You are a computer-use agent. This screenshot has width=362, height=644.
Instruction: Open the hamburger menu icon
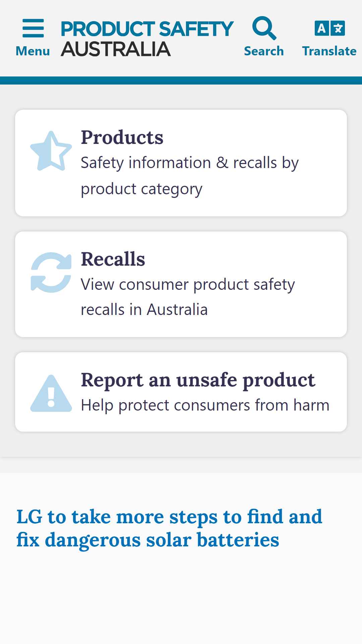33,28
